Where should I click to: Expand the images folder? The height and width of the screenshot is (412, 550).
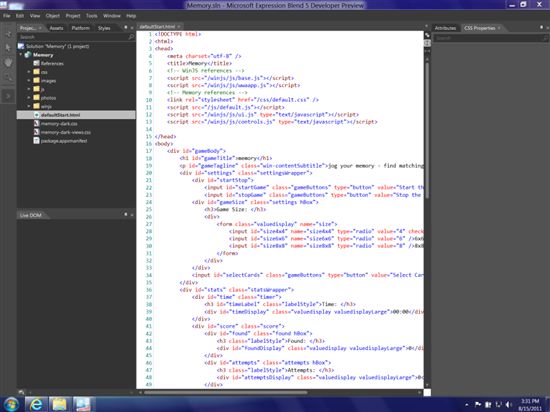click(x=29, y=80)
